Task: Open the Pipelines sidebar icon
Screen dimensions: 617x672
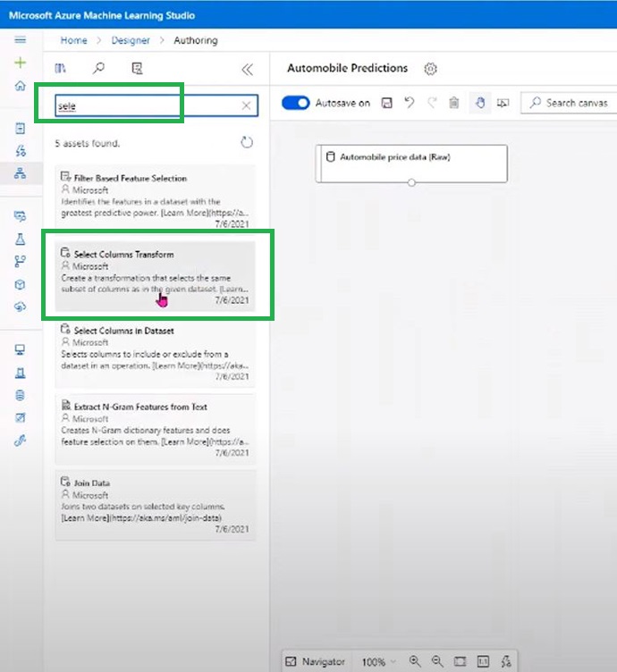Action: pyautogui.click(x=21, y=262)
